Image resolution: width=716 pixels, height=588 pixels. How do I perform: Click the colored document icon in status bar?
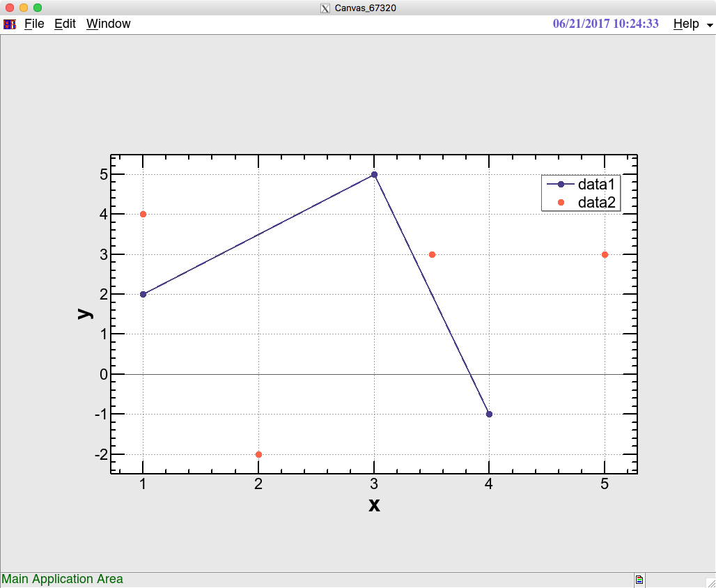pyautogui.click(x=639, y=580)
